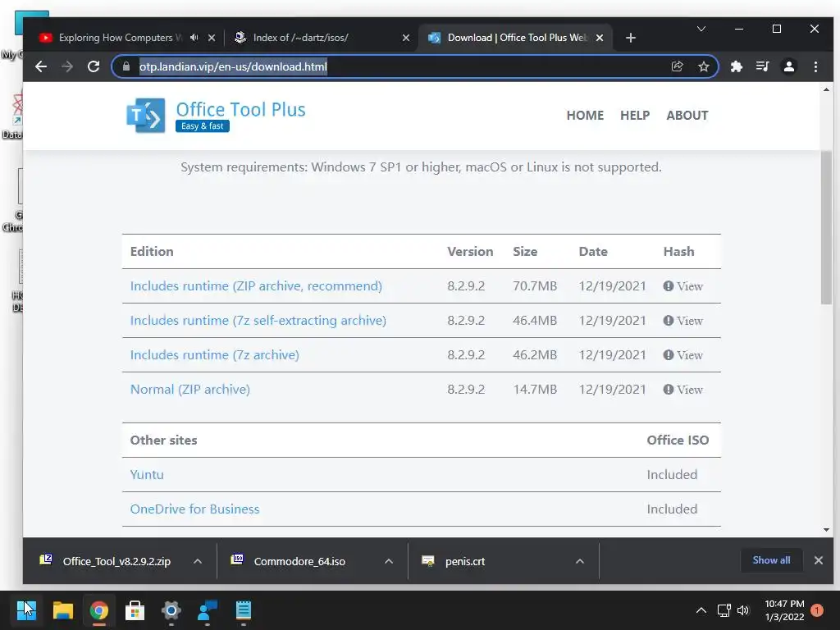Open the Chrome profile menu
The width and height of the screenshot is (840, 630).
(x=788, y=66)
